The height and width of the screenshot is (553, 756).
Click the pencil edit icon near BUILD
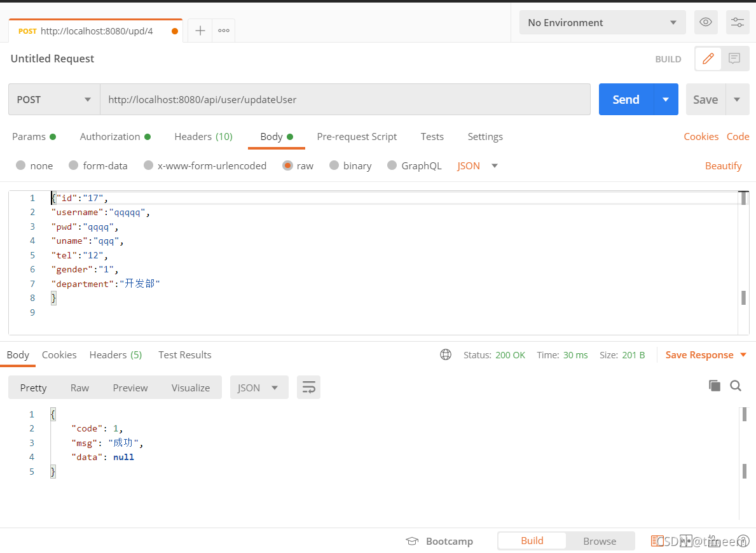click(708, 59)
